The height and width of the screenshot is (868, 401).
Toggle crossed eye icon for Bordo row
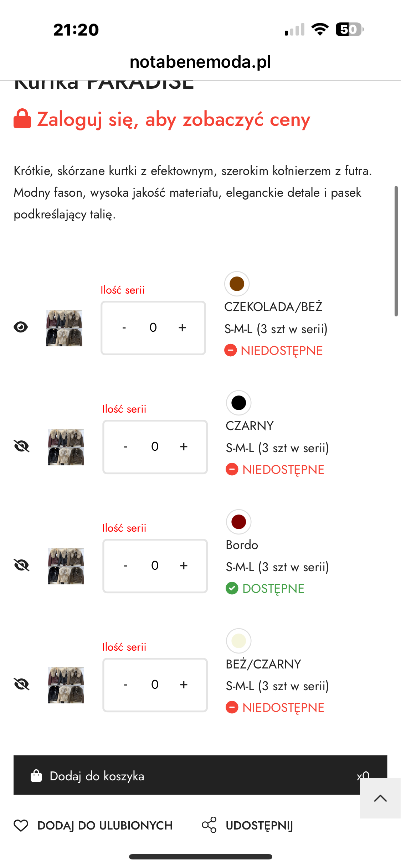point(21,565)
